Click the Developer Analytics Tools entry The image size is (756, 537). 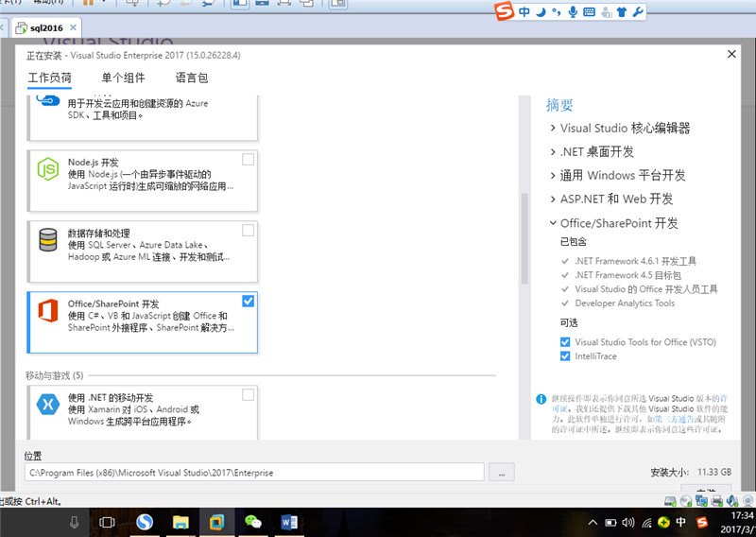(x=625, y=303)
